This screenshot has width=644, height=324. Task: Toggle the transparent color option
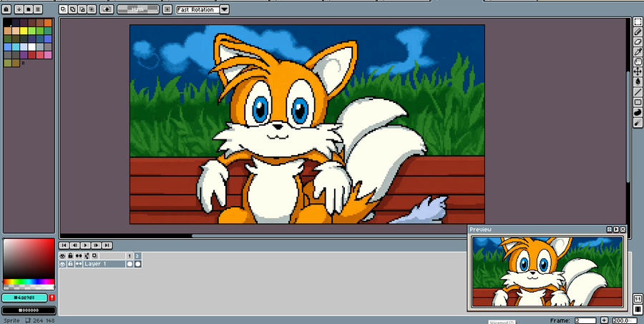tap(107, 9)
